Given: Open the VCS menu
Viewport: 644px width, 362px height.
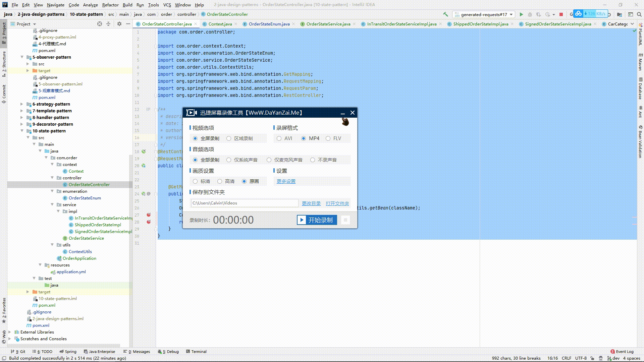Looking at the screenshot, I should pyautogui.click(x=167, y=5).
